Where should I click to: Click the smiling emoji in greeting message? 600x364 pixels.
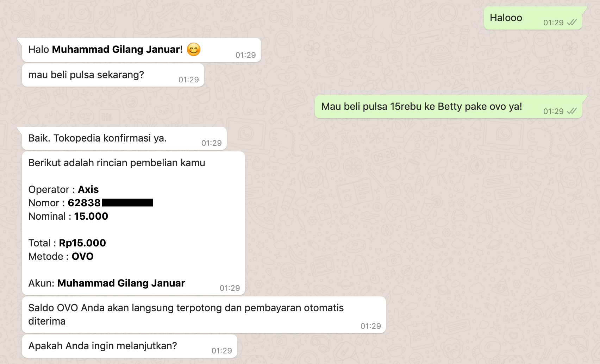(x=193, y=50)
